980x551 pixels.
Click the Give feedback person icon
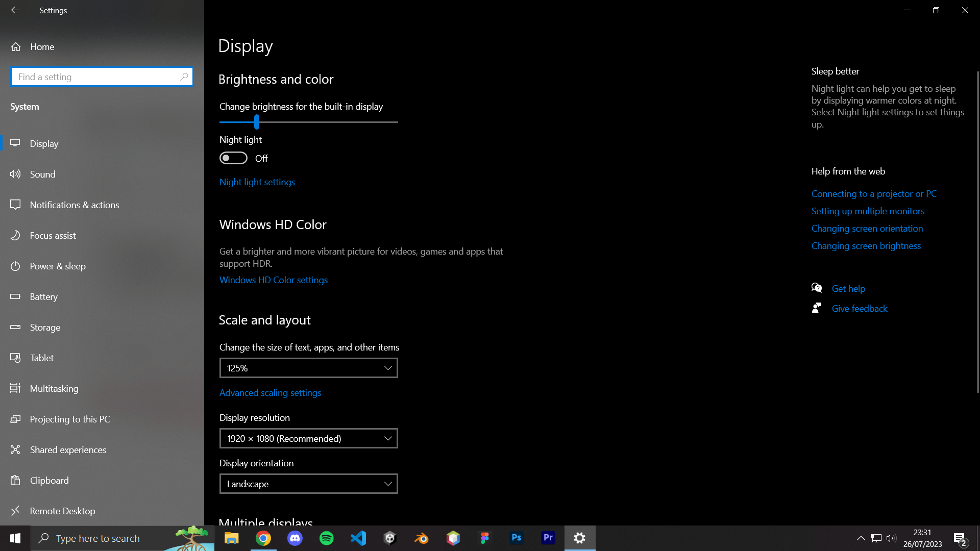[x=817, y=308]
